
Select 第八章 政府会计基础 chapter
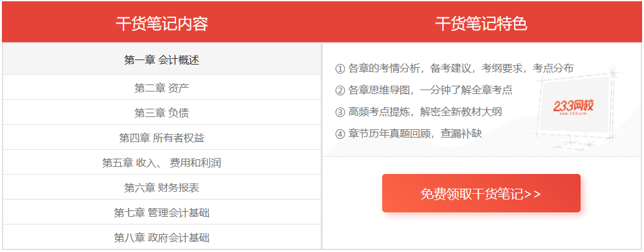click(162, 238)
